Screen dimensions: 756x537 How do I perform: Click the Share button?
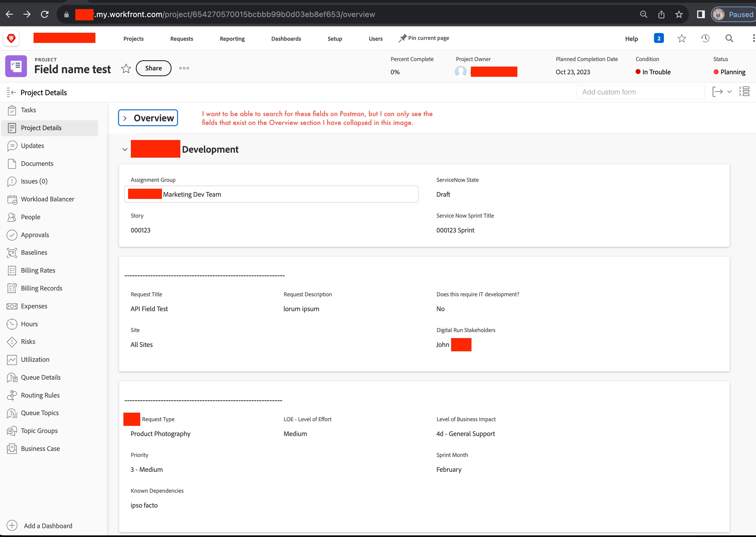(153, 69)
